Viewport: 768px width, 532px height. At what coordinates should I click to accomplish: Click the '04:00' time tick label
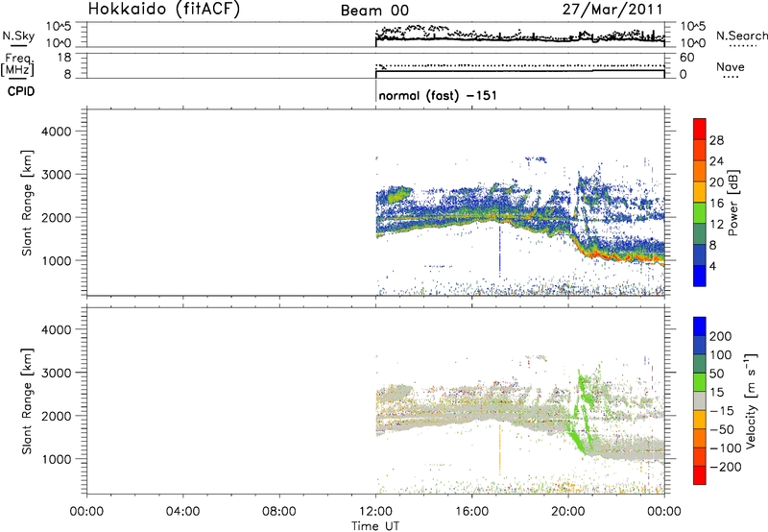tap(183, 512)
